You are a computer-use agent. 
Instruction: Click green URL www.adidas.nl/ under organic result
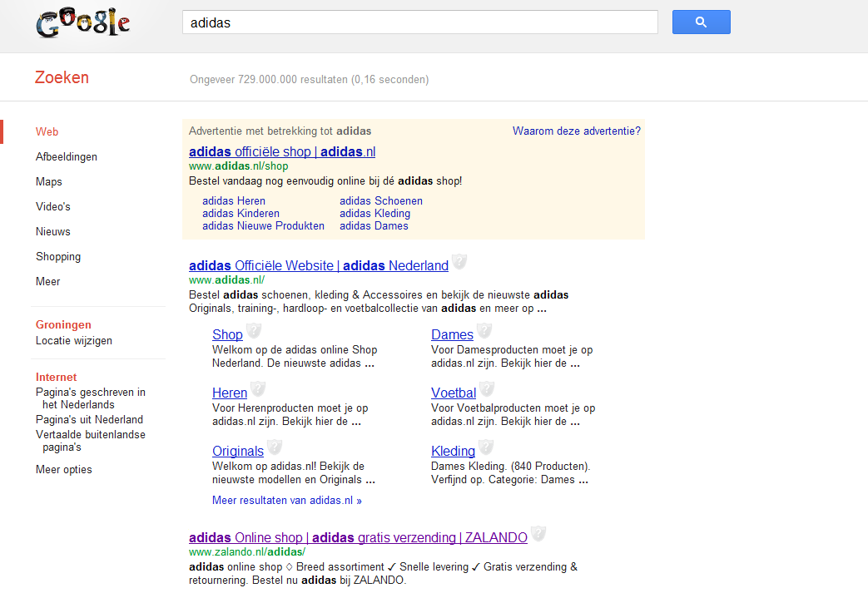(226, 280)
